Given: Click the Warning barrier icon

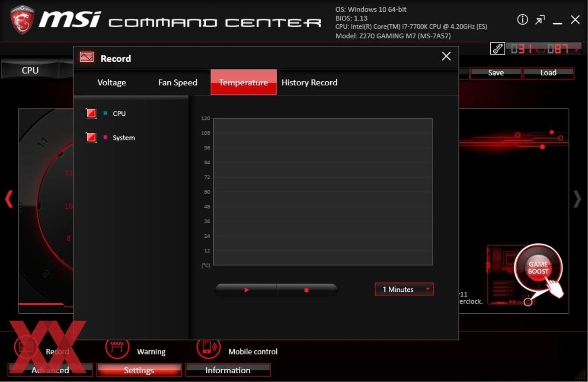Looking at the screenshot, I should tap(117, 348).
